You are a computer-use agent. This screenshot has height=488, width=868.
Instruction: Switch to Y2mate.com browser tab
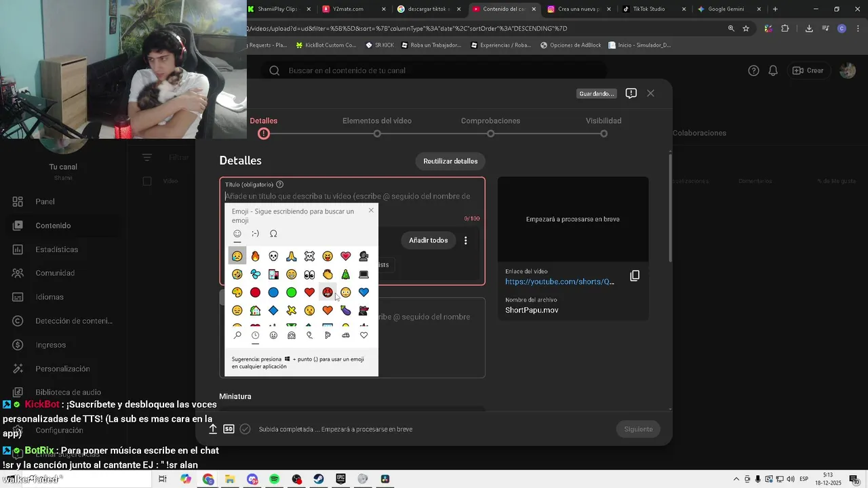coord(352,9)
